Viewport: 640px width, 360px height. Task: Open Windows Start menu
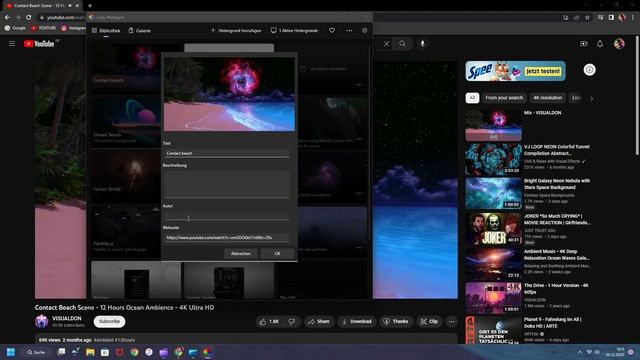coord(11,352)
